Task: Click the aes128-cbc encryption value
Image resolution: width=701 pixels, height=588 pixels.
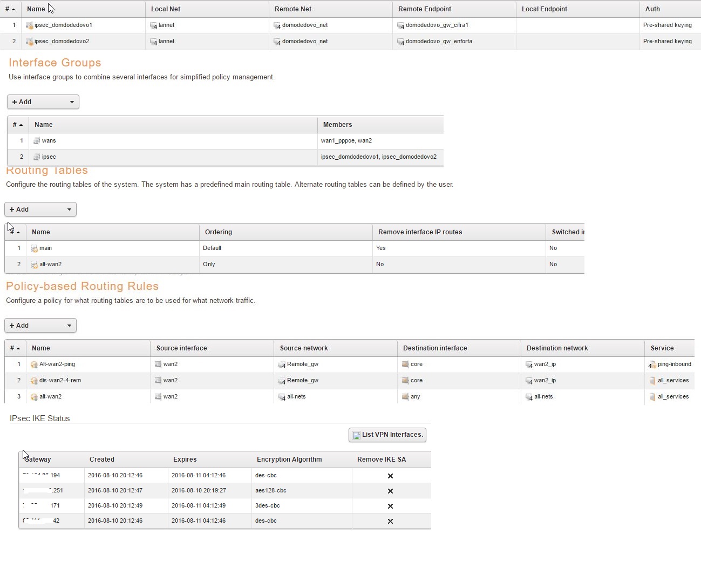Action: [271, 491]
